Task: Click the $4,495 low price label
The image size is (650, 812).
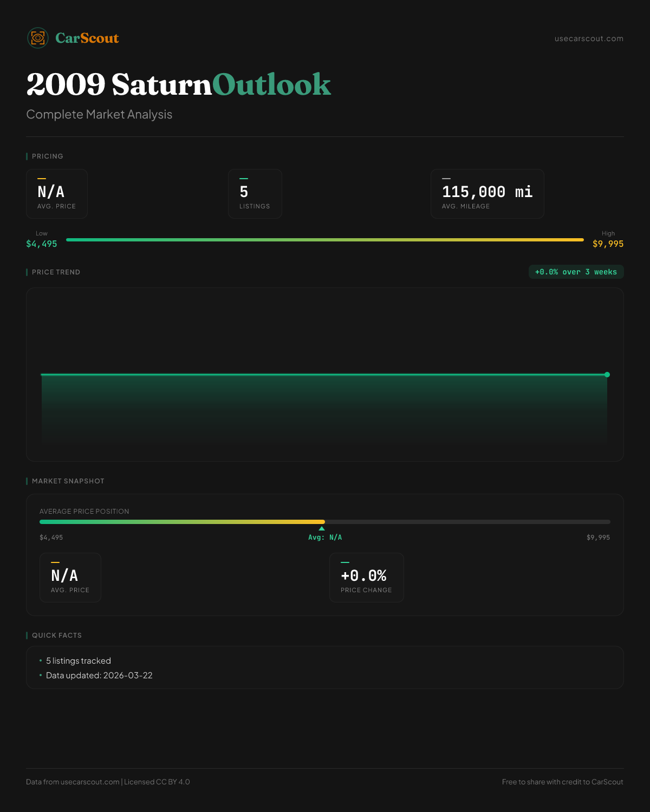Action: (x=42, y=244)
